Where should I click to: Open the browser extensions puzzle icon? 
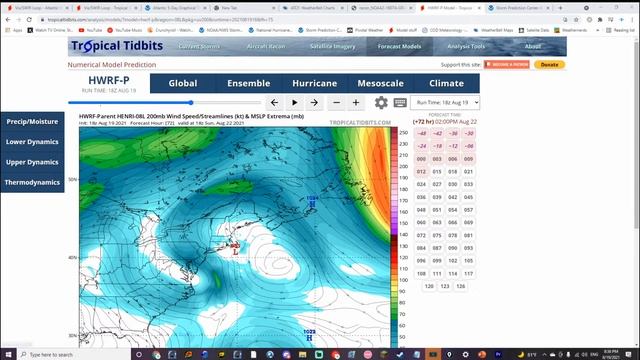click(x=600, y=19)
